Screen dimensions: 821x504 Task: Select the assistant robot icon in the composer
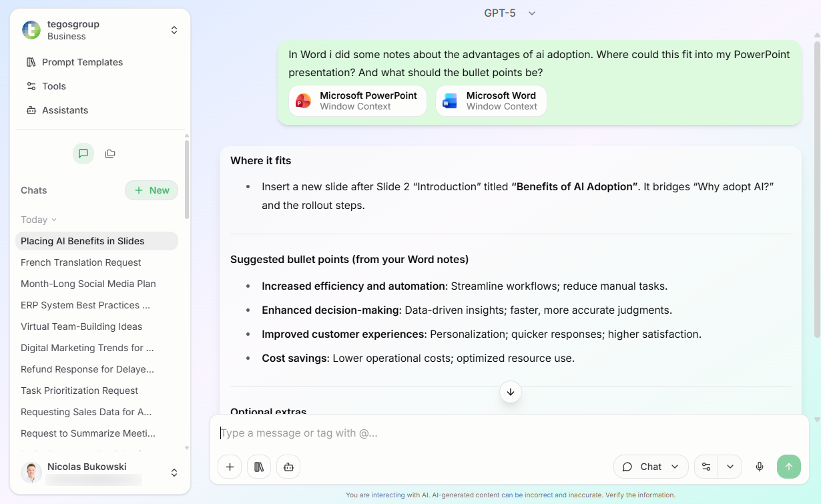(x=288, y=467)
